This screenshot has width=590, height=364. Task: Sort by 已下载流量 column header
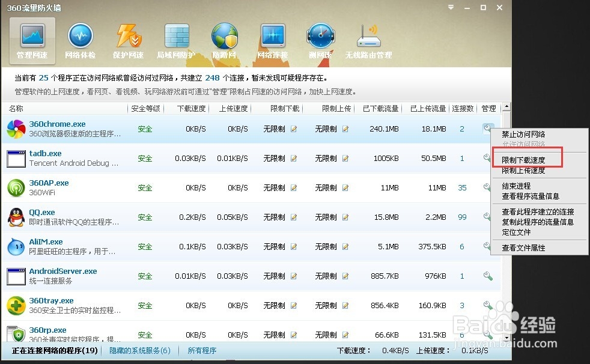click(380, 109)
